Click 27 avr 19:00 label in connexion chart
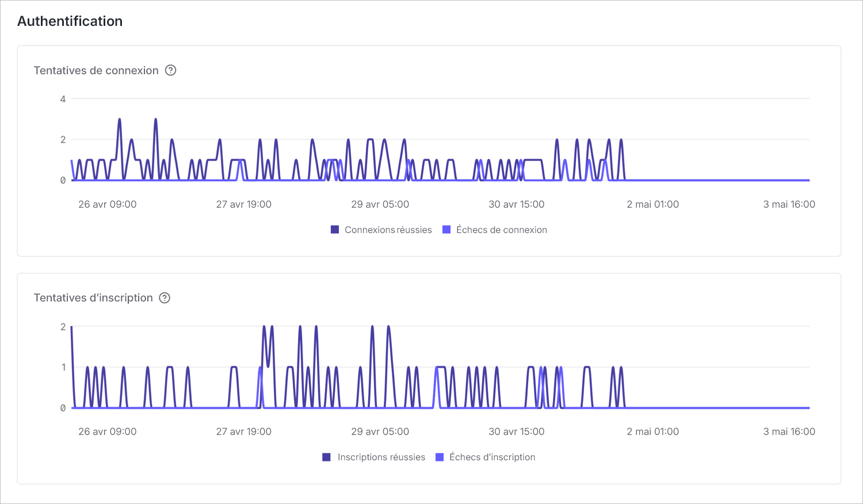 244,204
